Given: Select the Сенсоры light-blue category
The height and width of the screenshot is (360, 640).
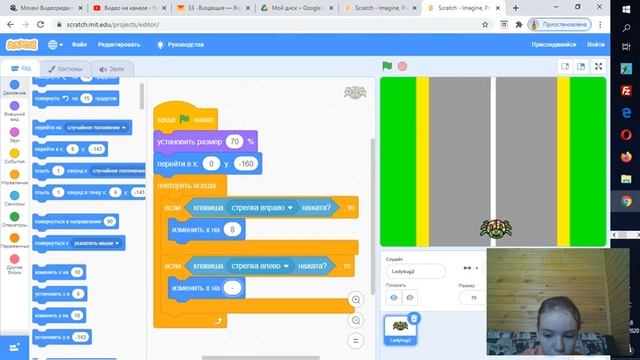Looking at the screenshot, I should coord(14,196).
